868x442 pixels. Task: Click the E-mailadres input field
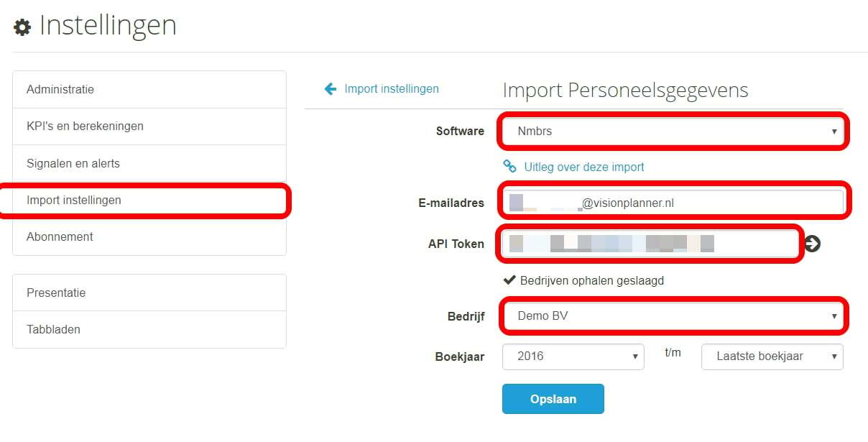pos(673,203)
